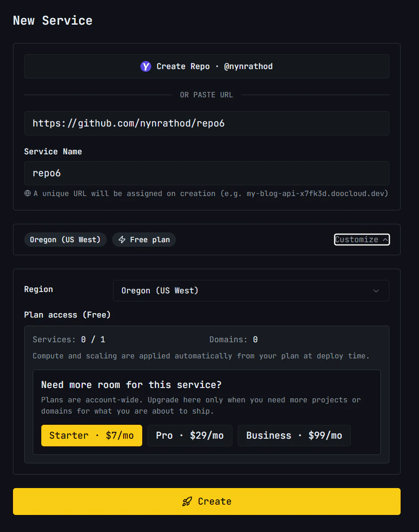The height and width of the screenshot is (532, 419).
Task: Click the rocket icon inside Create button
Action: pyautogui.click(x=187, y=501)
